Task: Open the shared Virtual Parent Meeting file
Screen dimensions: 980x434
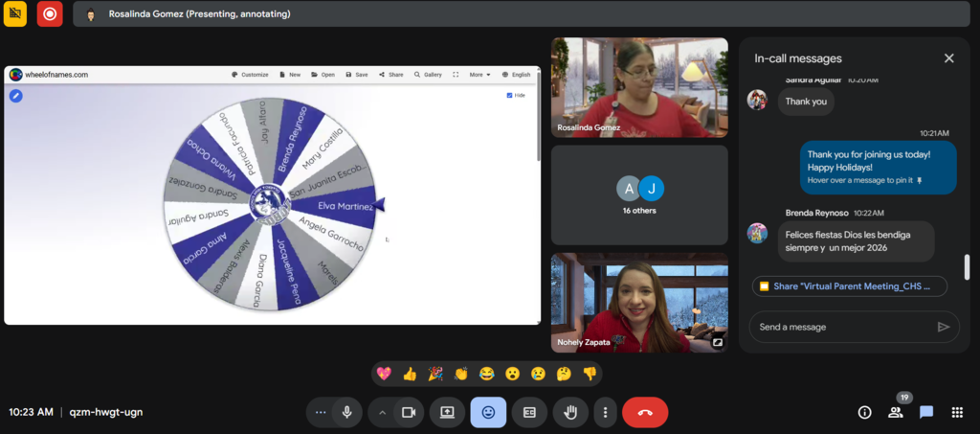Action: [850, 286]
